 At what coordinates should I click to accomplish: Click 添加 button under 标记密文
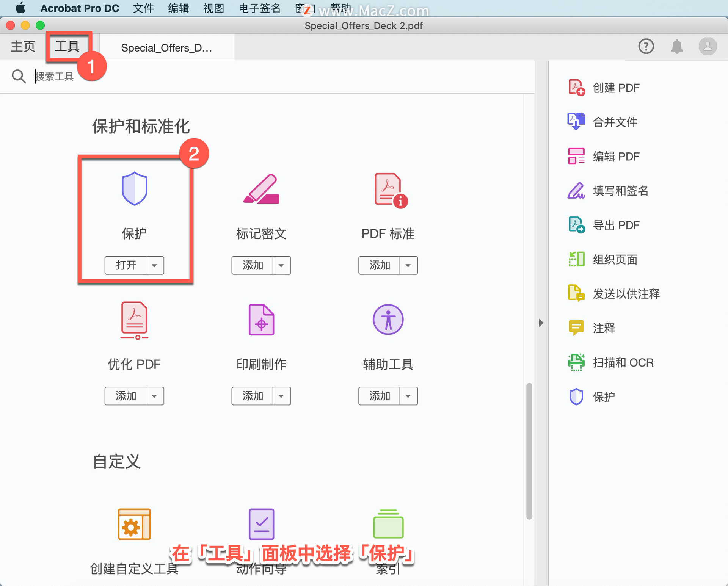tap(253, 265)
